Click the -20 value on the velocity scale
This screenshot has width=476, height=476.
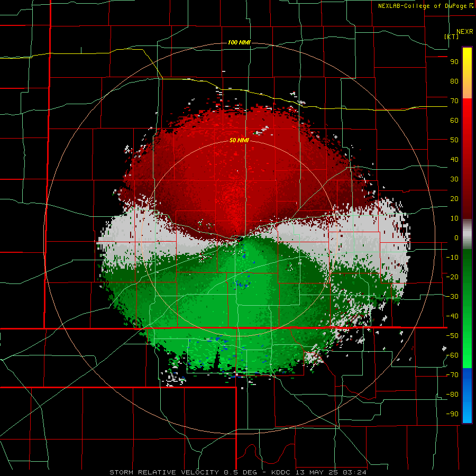(x=452, y=277)
